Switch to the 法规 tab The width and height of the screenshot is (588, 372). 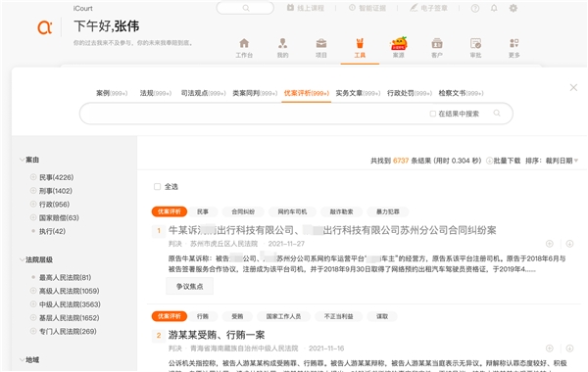point(156,93)
